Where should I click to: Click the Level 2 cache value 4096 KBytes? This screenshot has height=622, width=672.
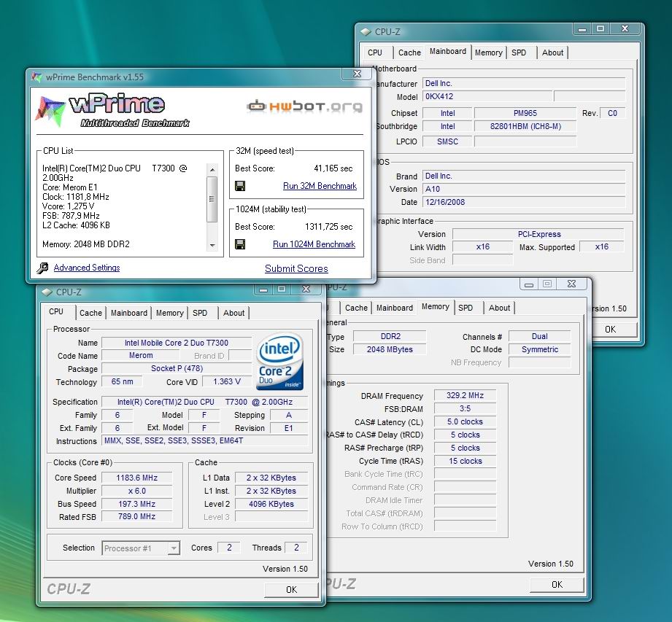pos(271,504)
